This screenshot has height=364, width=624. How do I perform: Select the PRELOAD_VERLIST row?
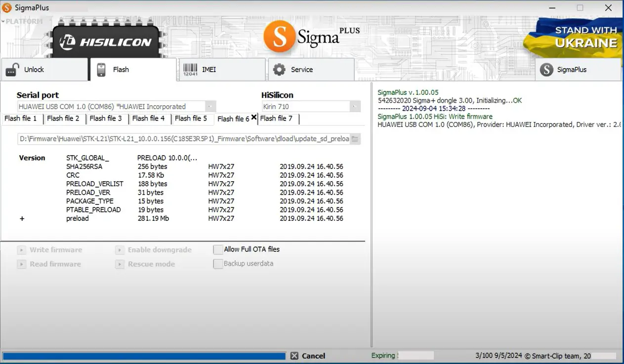click(205, 184)
